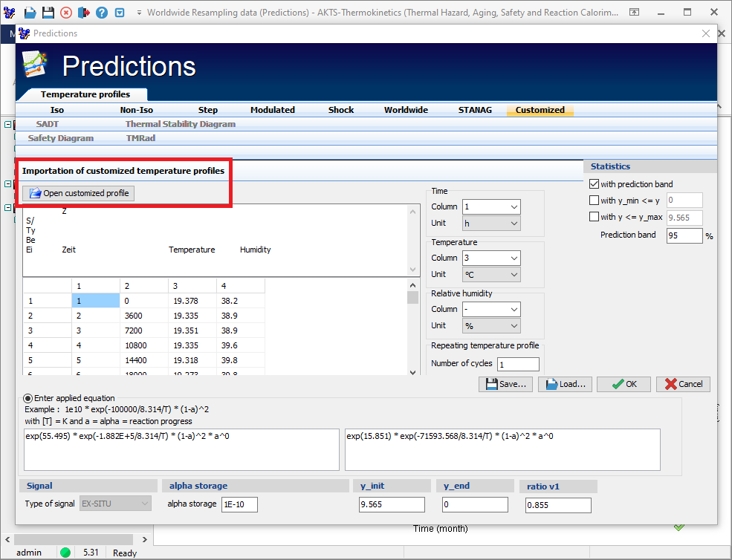The width and height of the screenshot is (732, 560).
Task: Open the Time Column dropdown
Action: point(490,206)
